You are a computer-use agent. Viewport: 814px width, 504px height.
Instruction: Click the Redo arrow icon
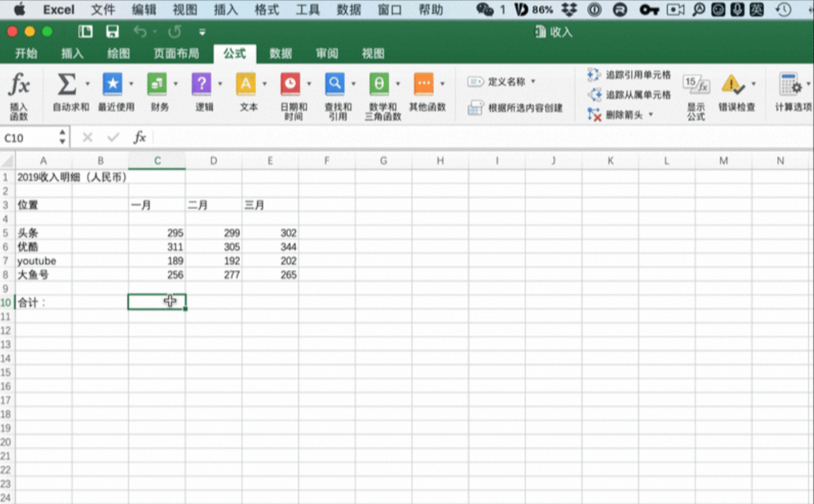(x=174, y=31)
